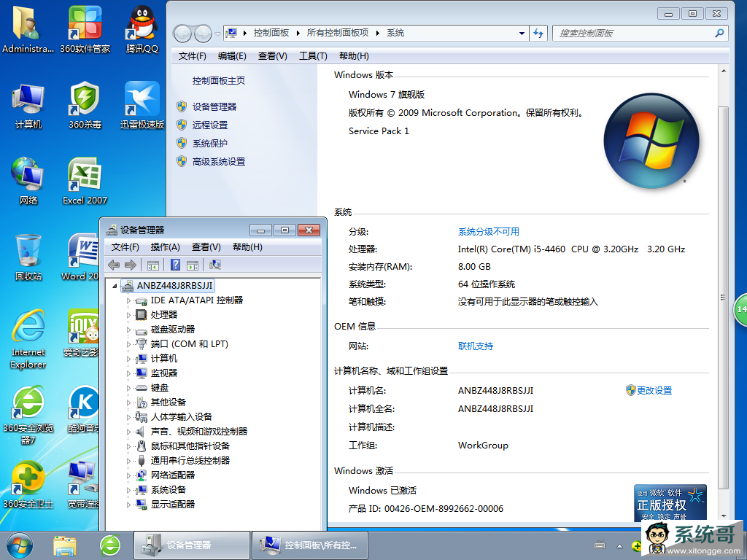
Task: Select 迅雷极速版 desktop icon
Action: [142, 106]
